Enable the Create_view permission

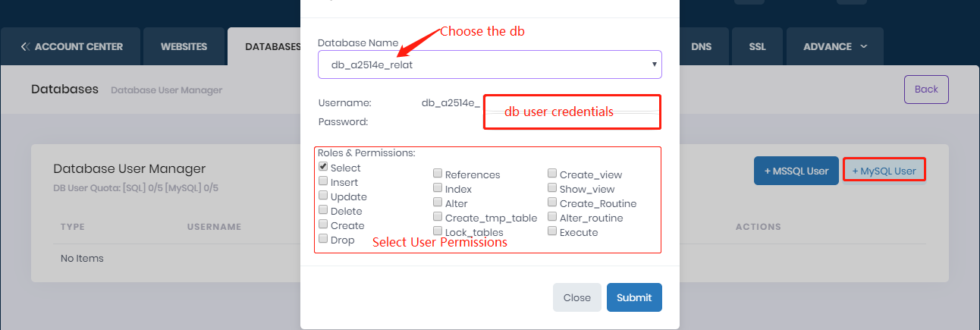(x=553, y=174)
